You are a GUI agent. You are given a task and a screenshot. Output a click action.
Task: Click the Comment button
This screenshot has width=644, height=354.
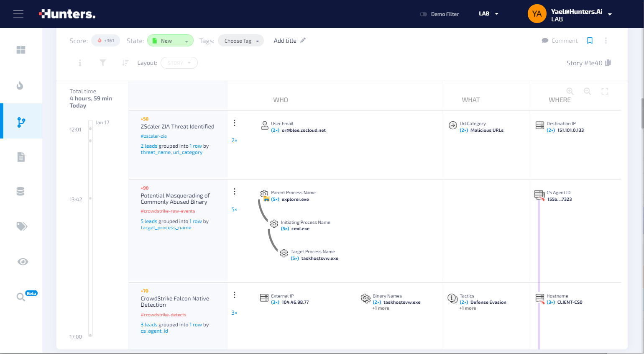pyautogui.click(x=560, y=41)
